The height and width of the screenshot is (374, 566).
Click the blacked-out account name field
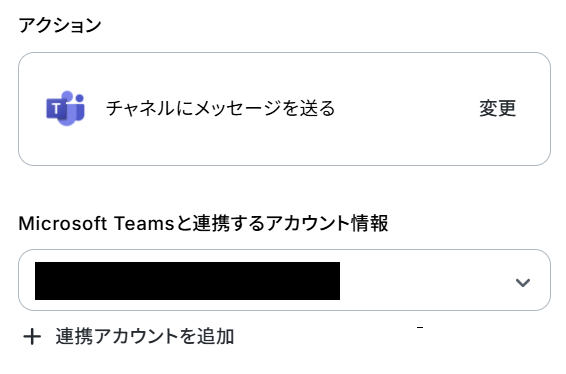click(187, 281)
